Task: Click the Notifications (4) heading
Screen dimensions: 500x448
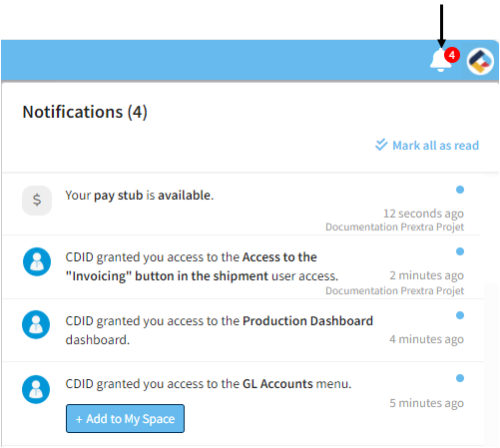Action: click(85, 112)
